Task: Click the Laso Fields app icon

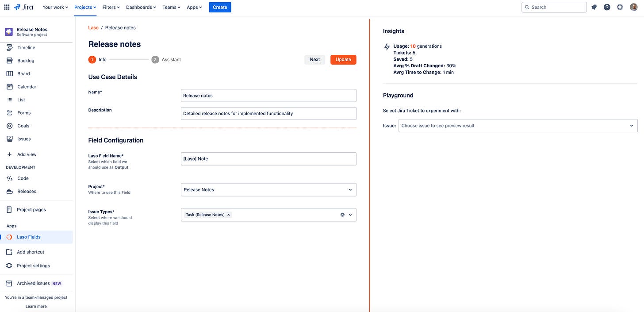Action: [9, 237]
